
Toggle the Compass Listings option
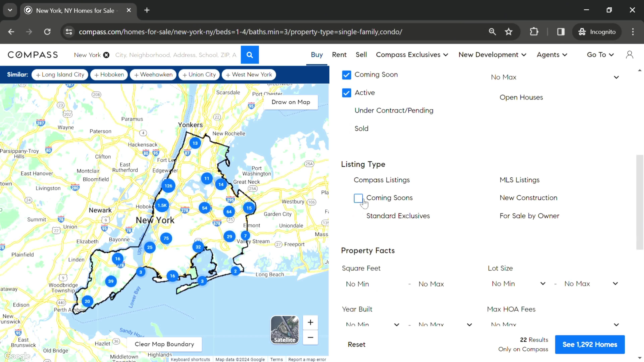point(382,180)
